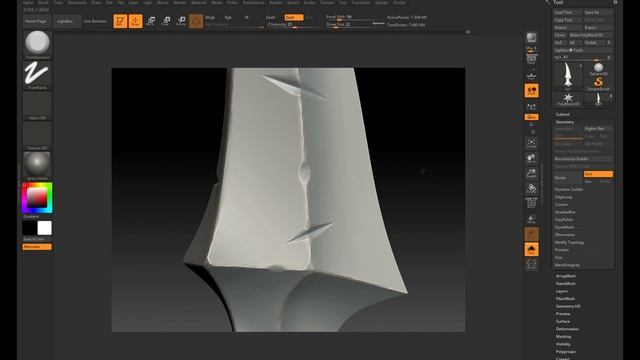The height and width of the screenshot is (360, 640).
Task: Select the Rotate transform icon in top shelf
Action: click(181, 21)
